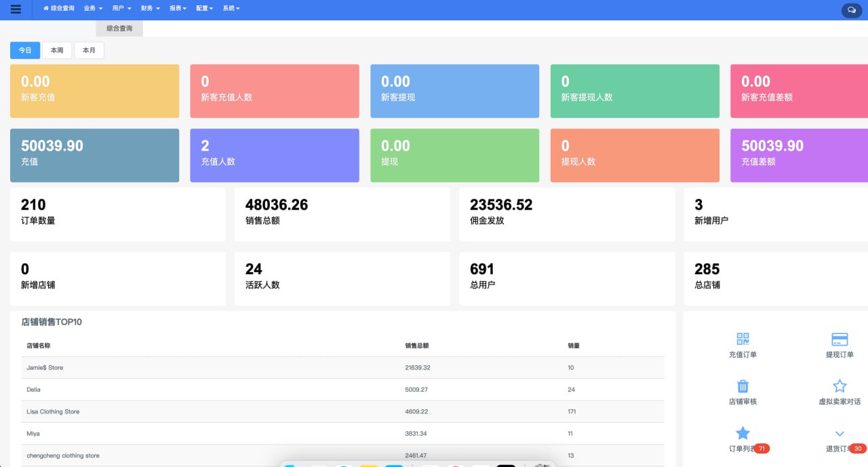The image size is (868, 467).
Task: Open the 充值订单 QR code shortcut
Action: coord(743,339)
